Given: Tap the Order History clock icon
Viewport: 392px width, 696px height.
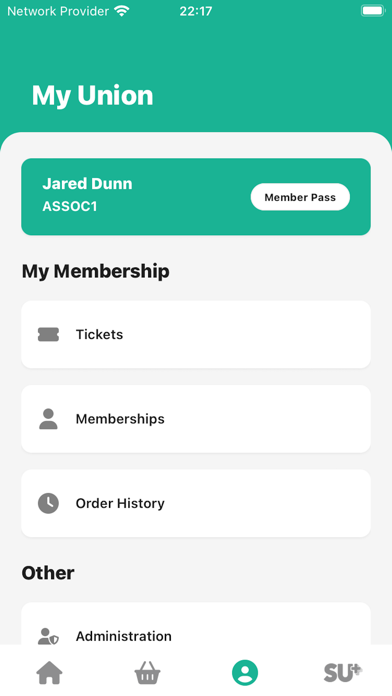Looking at the screenshot, I should click(48, 503).
